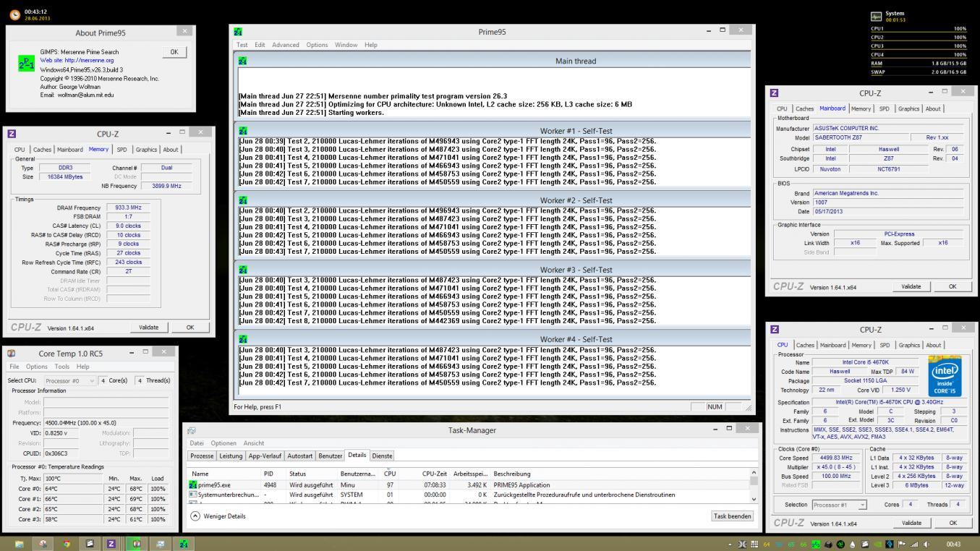Viewport: 980px width, 551px height.
Task: Open the Datei menu in Task-Manager
Action: pyautogui.click(x=197, y=443)
